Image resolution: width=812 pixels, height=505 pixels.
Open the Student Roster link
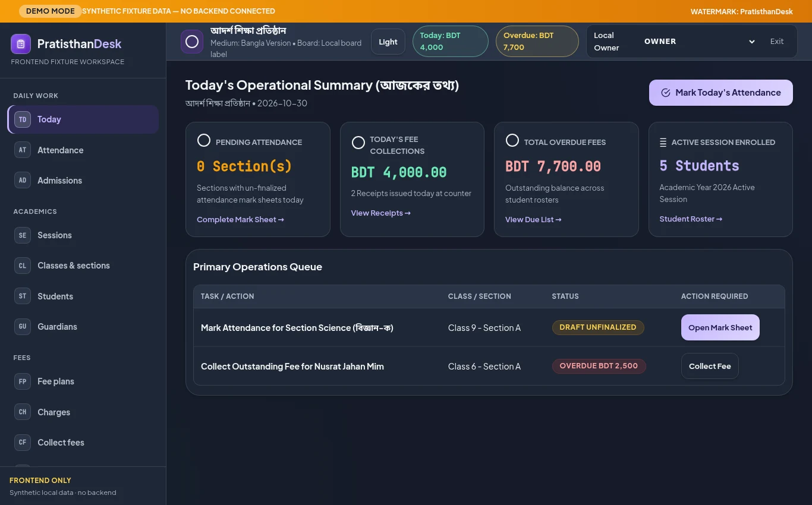tap(691, 219)
